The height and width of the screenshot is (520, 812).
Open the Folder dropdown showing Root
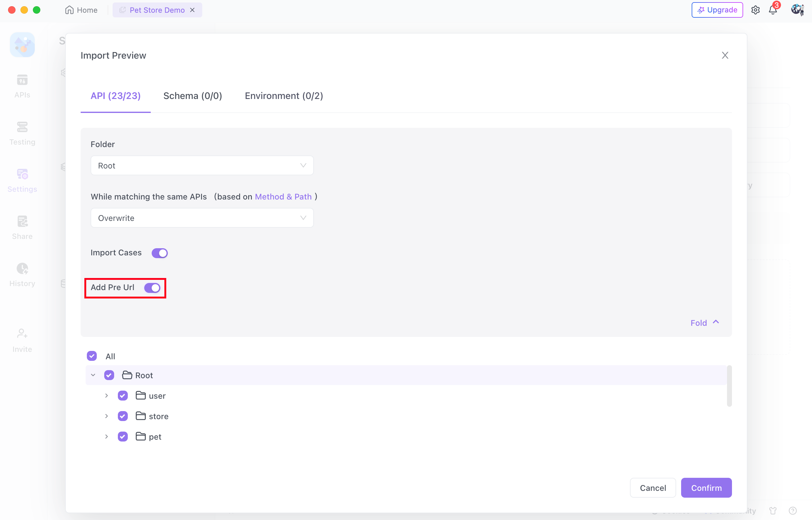click(202, 165)
